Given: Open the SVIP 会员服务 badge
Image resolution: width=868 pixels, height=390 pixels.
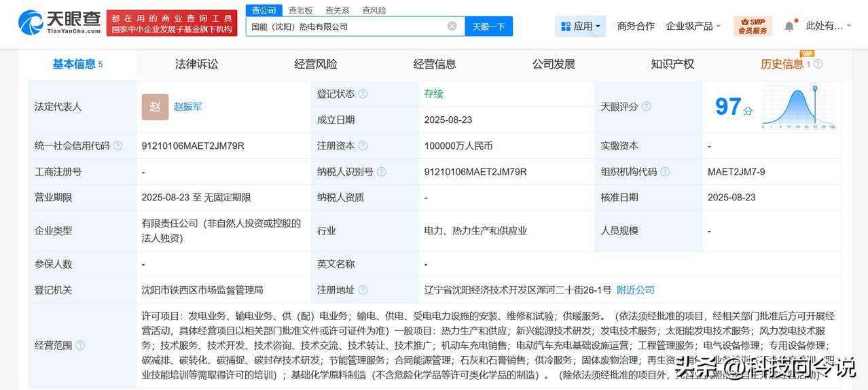Looking at the screenshot, I should point(753,26).
